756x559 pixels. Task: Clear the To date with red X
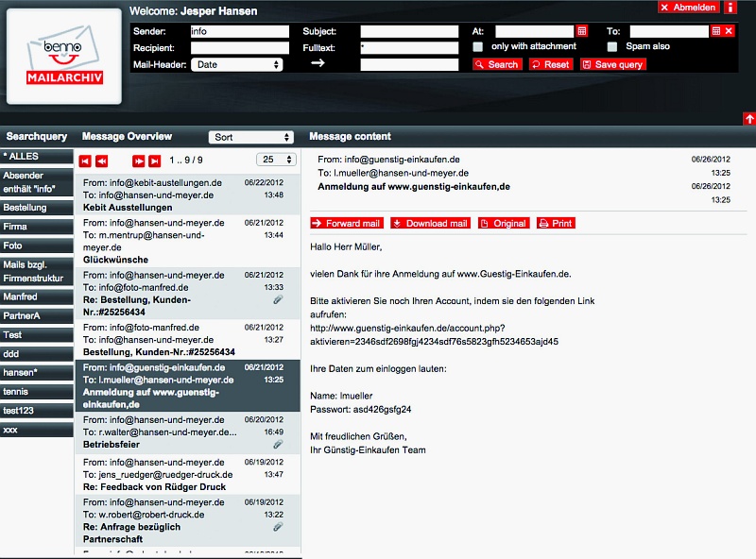729,31
